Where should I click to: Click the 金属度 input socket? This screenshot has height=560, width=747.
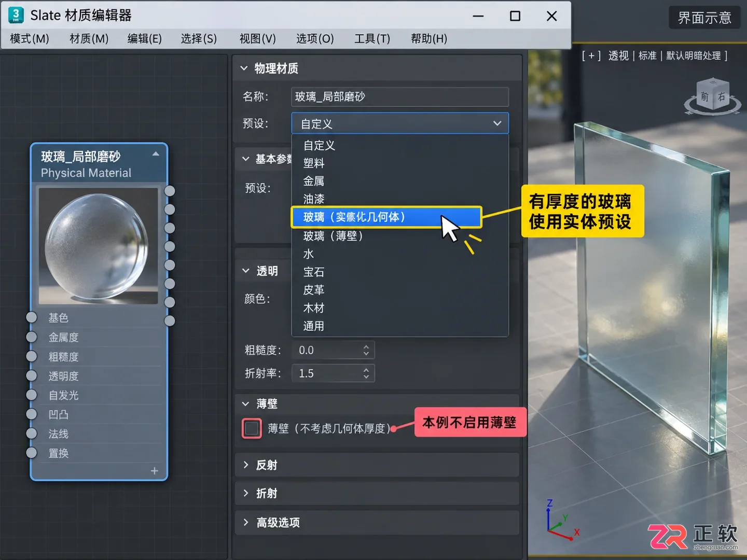pos(32,337)
